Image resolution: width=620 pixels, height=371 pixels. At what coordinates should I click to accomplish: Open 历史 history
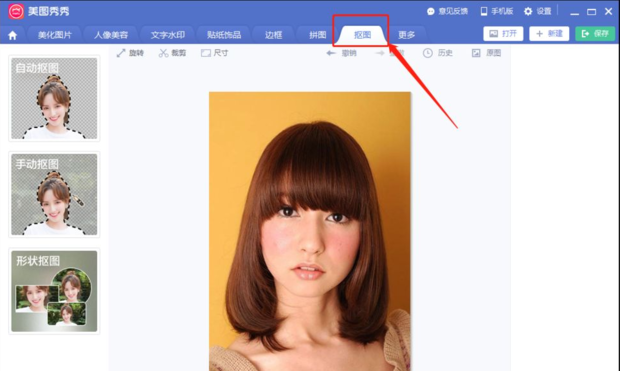pyautogui.click(x=438, y=53)
